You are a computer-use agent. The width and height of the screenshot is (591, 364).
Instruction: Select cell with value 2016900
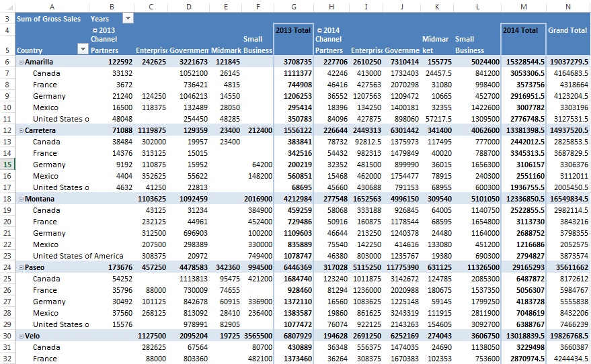point(258,199)
